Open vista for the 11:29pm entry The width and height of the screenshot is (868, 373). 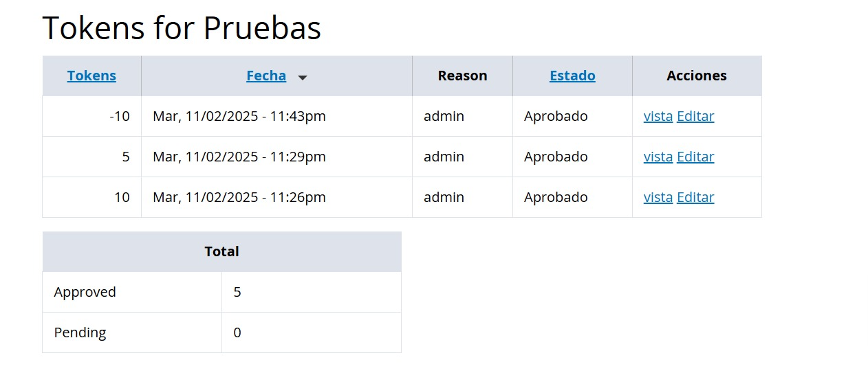pyautogui.click(x=658, y=157)
